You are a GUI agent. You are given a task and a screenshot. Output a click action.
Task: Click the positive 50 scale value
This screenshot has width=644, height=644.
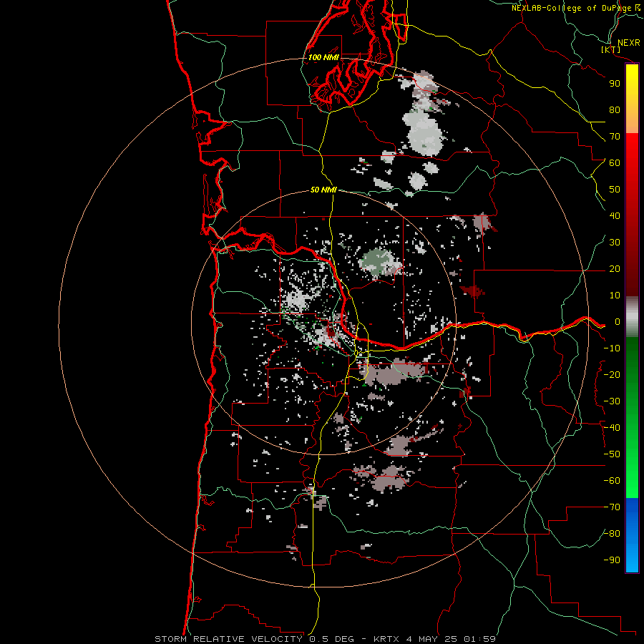pos(615,190)
